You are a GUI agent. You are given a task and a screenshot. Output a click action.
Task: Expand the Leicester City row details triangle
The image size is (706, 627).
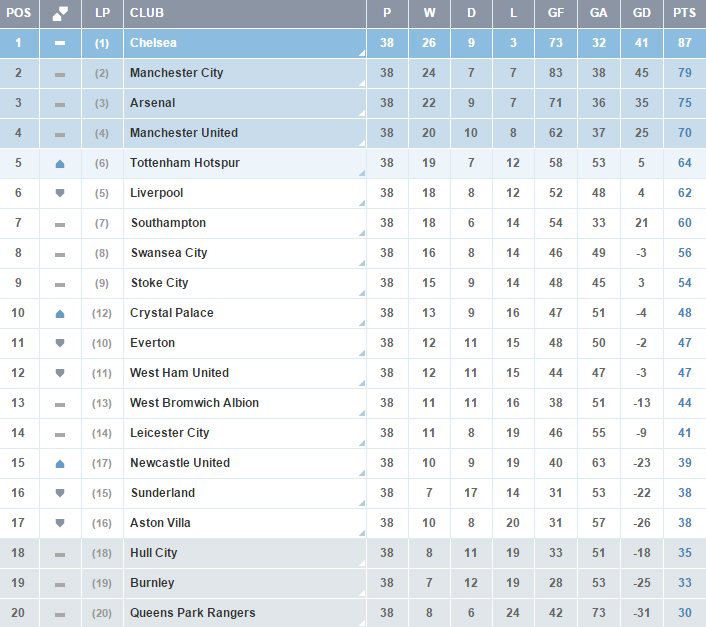tap(361, 443)
